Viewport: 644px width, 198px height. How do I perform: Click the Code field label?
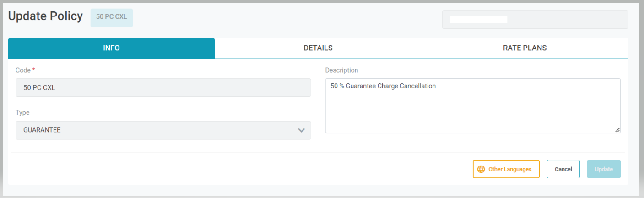(x=23, y=70)
